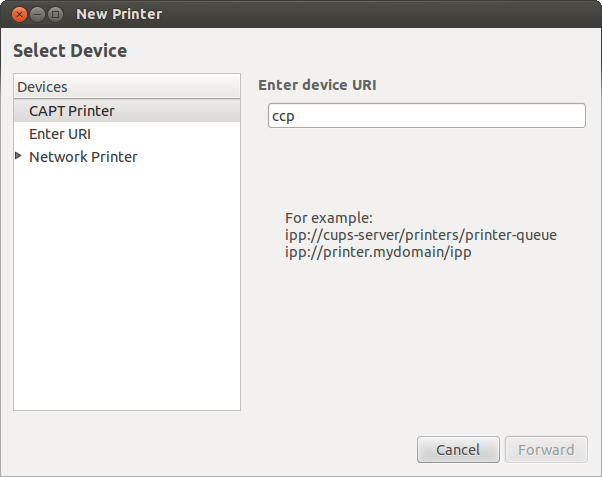The height and width of the screenshot is (477, 602).
Task: Click the Forward button
Action: 546,449
